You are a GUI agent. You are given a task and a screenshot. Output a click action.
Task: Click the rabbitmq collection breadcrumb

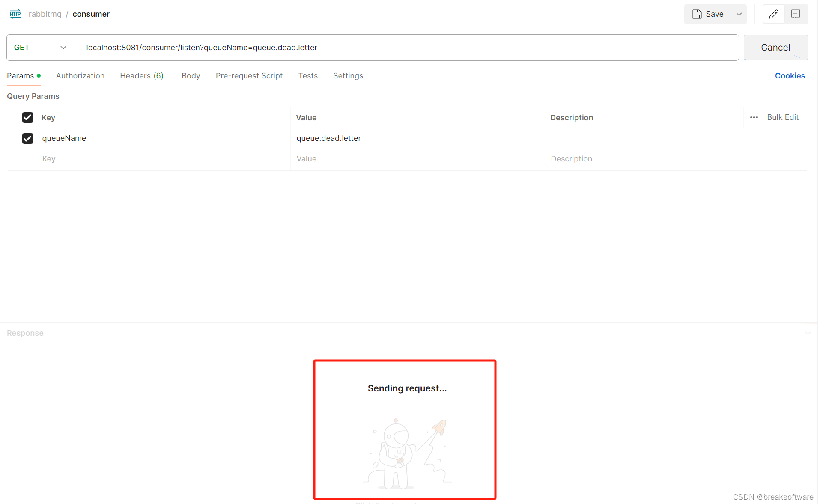(x=45, y=14)
